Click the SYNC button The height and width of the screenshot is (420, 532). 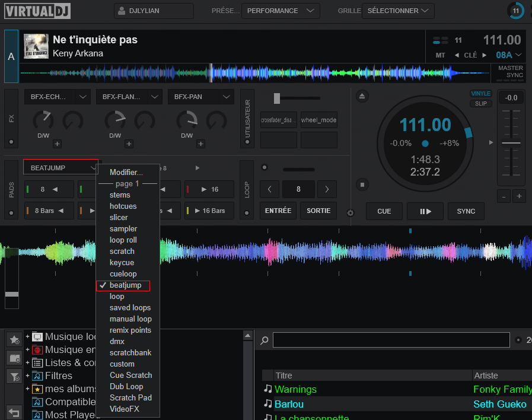(466, 211)
